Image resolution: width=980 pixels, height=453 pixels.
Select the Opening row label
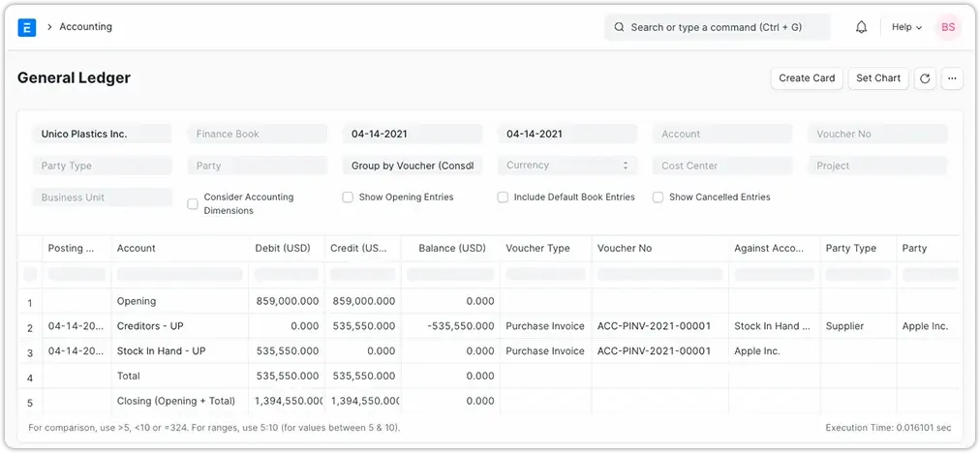pyautogui.click(x=137, y=301)
